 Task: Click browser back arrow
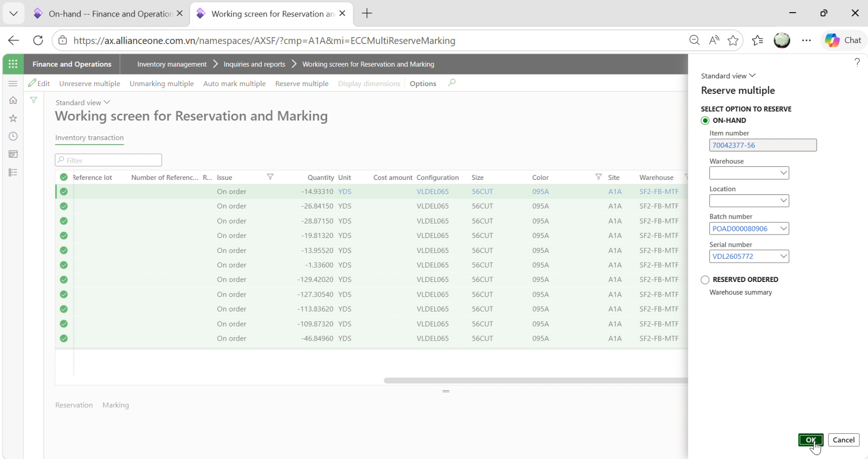tap(14, 40)
